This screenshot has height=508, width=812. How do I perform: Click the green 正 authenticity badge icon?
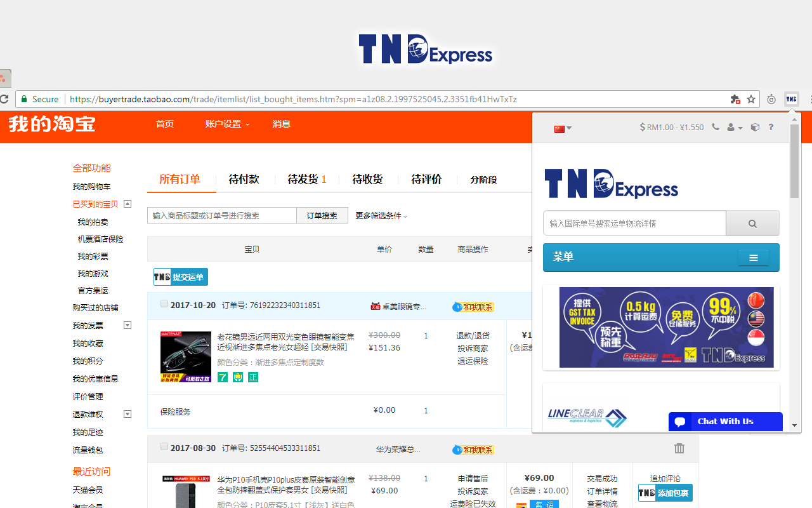[253, 377]
